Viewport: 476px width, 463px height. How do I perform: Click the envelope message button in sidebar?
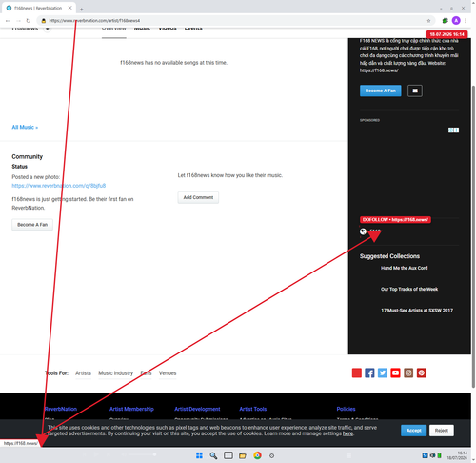pyautogui.click(x=415, y=91)
